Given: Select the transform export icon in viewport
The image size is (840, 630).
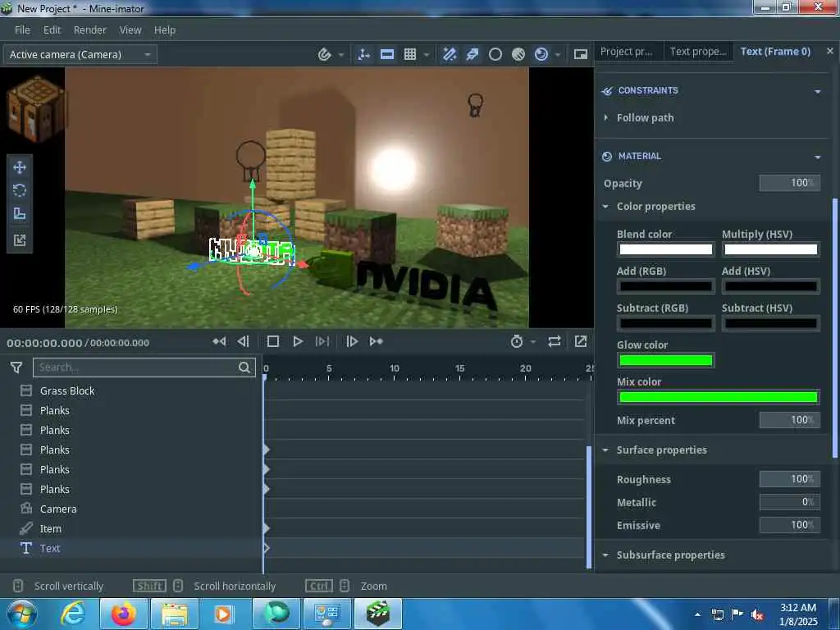Looking at the screenshot, I should tap(20, 240).
